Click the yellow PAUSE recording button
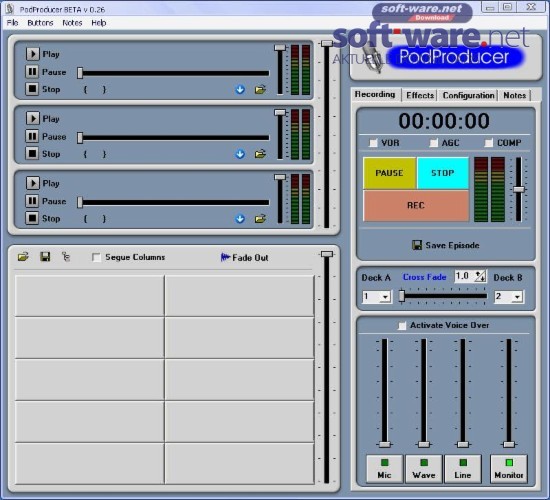The image size is (550, 500). coord(389,173)
